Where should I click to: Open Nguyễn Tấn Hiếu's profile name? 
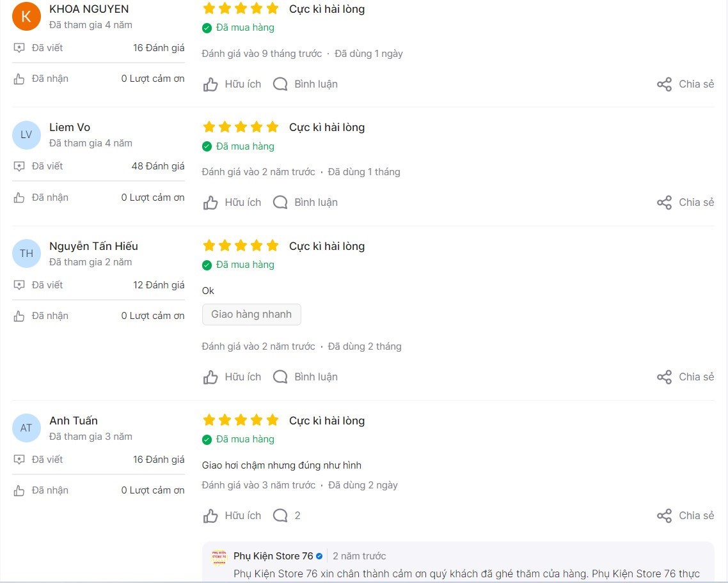(93, 246)
